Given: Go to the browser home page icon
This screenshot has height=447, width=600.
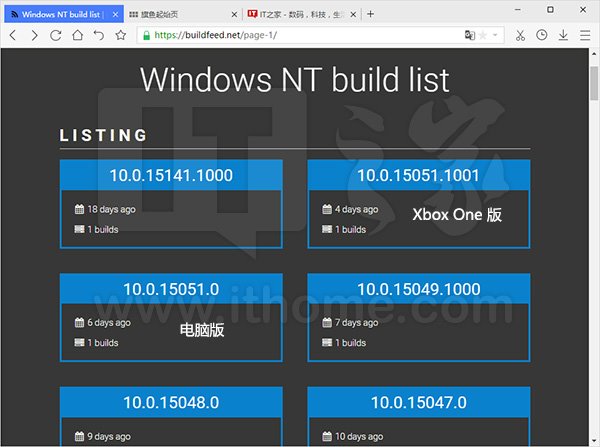Looking at the screenshot, I should (x=77, y=35).
